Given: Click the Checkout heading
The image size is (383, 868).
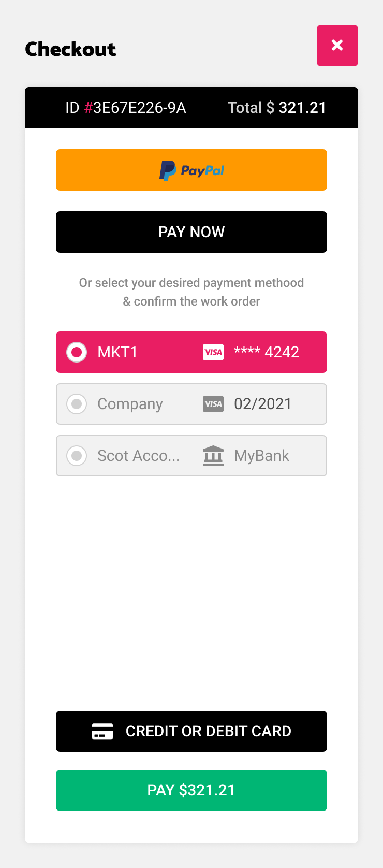Looking at the screenshot, I should [x=70, y=49].
